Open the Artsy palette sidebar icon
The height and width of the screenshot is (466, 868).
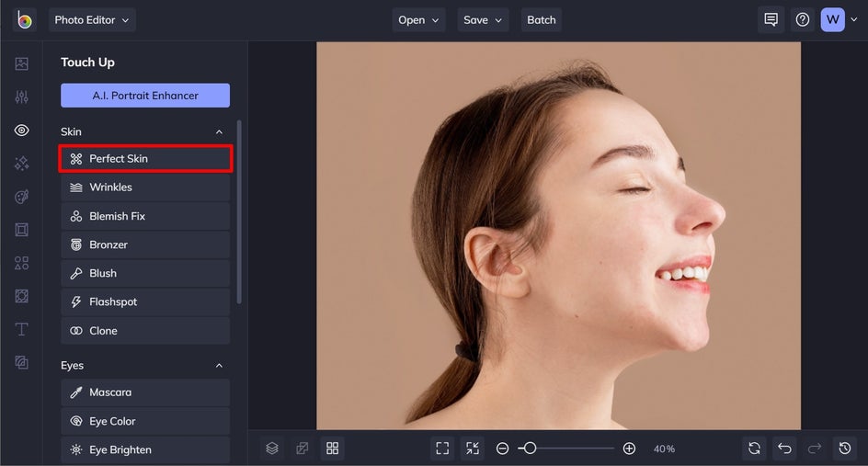tap(21, 197)
